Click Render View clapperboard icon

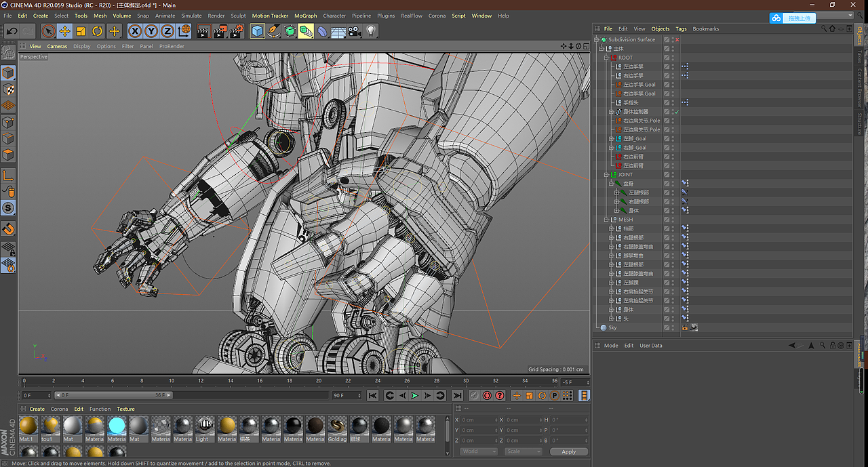[203, 31]
